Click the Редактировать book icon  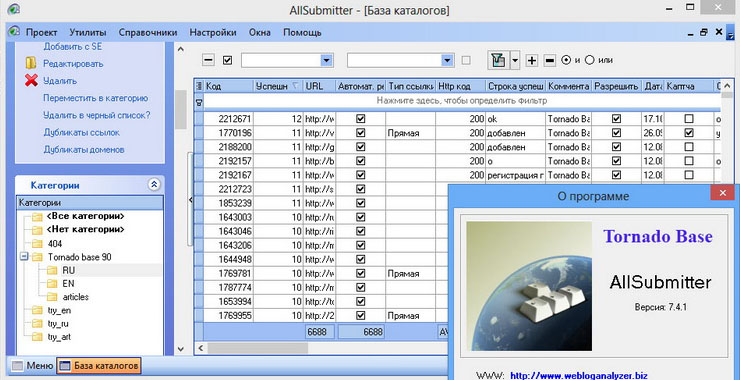pyautogui.click(x=31, y=63)
